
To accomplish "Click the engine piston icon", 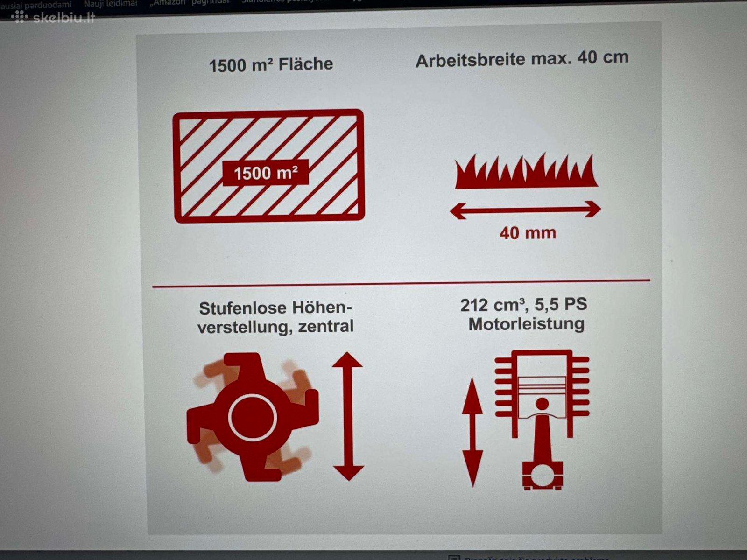I will pos(542,420).
